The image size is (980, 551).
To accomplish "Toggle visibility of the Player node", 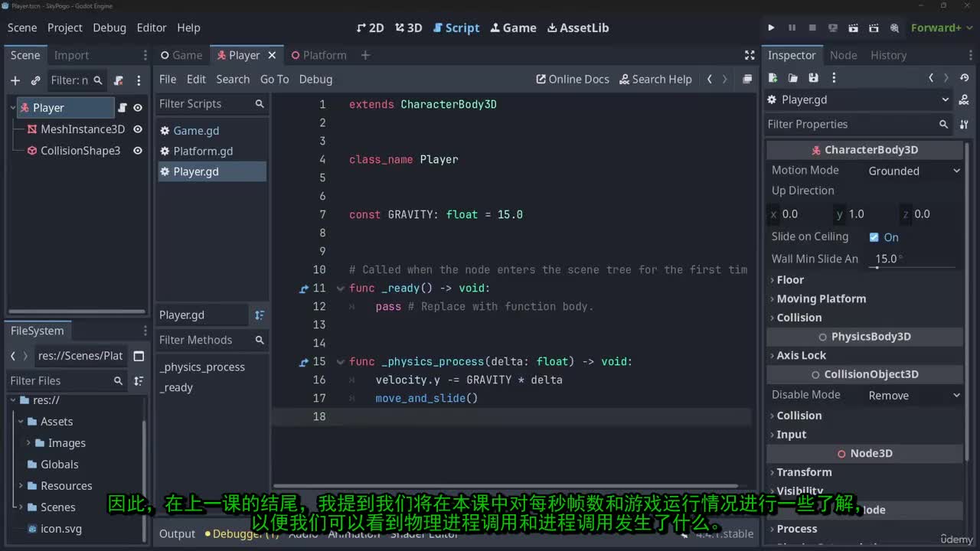I will pos(138,108).
